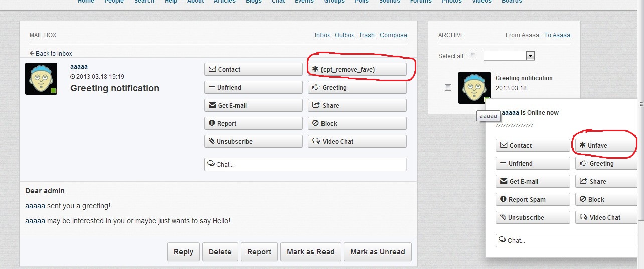Screen dimensions: 644x269
Task: Click Block in the profile popup
Action: pyautogui.click(x=606, y=199)
